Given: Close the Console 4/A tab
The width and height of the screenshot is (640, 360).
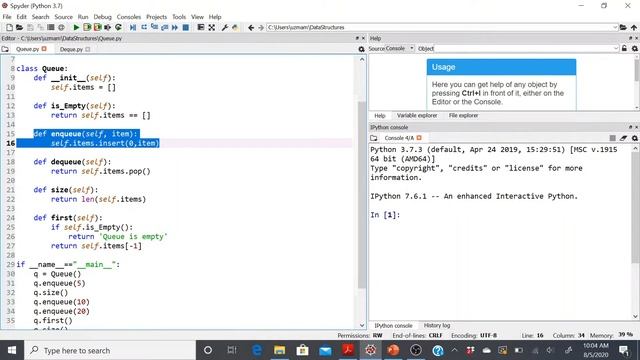Looking at the screenshot, I should coord(419,138).
